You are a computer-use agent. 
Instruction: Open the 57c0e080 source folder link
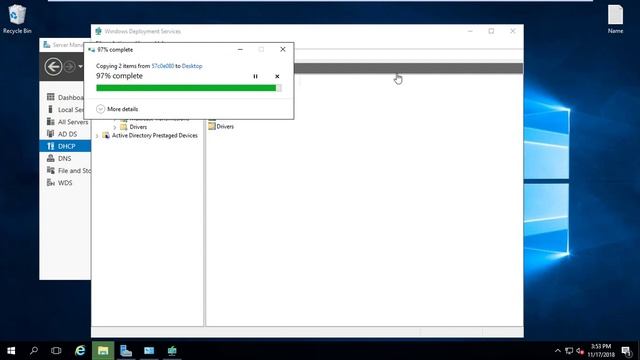pyautogui.click(x=162, y=66)
